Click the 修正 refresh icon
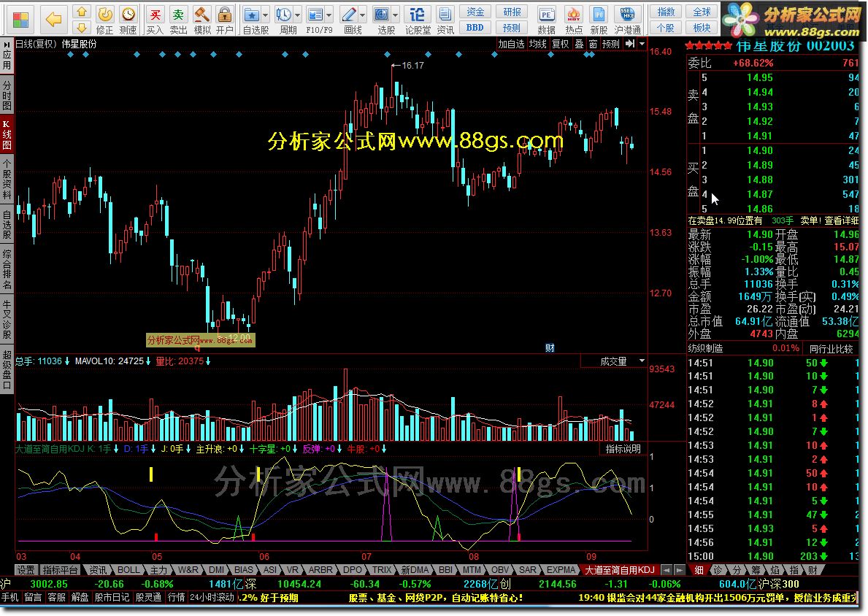The width and height of the screenshot is (868, 616). click(104, 15)
